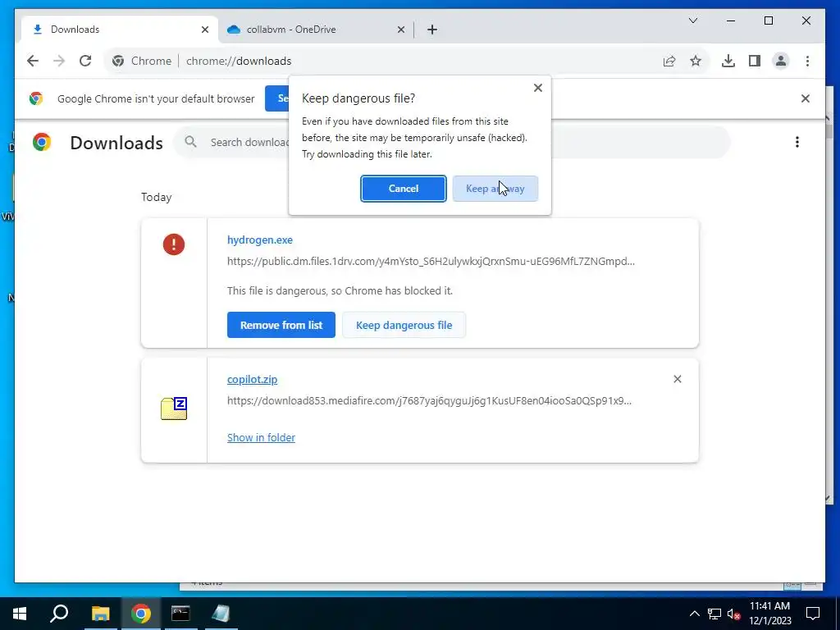Click Cancel in the dangerous file dialog
This screenshot has height=630, width=840.
click(403, 189)
